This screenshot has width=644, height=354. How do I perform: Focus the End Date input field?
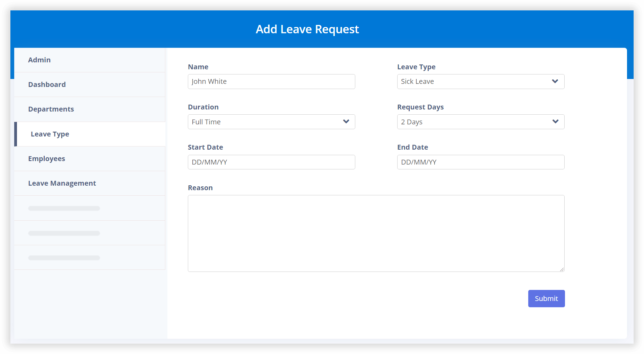pyautogui.click(x=481, y=162)
